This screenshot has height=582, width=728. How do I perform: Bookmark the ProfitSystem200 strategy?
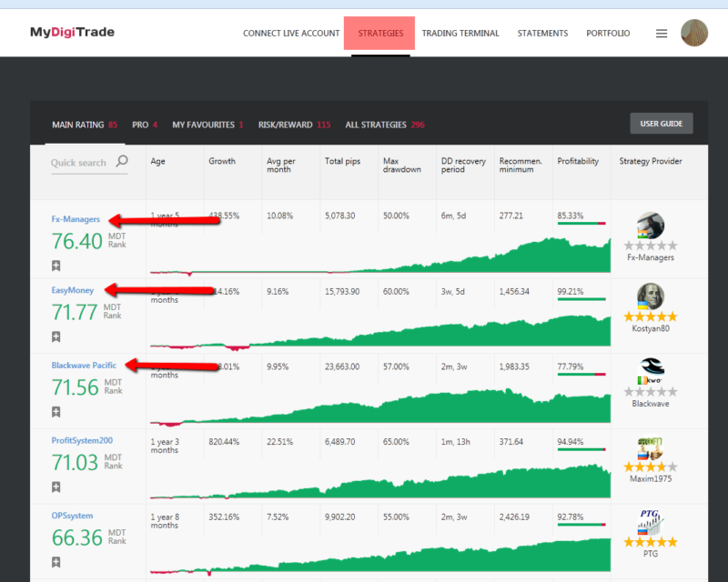[x=56, y=487]
